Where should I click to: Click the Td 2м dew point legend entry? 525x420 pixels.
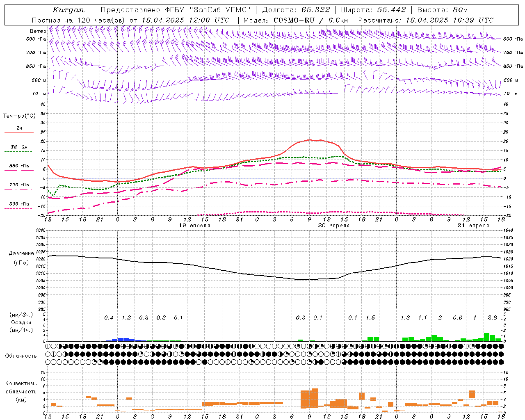point(19,147)
